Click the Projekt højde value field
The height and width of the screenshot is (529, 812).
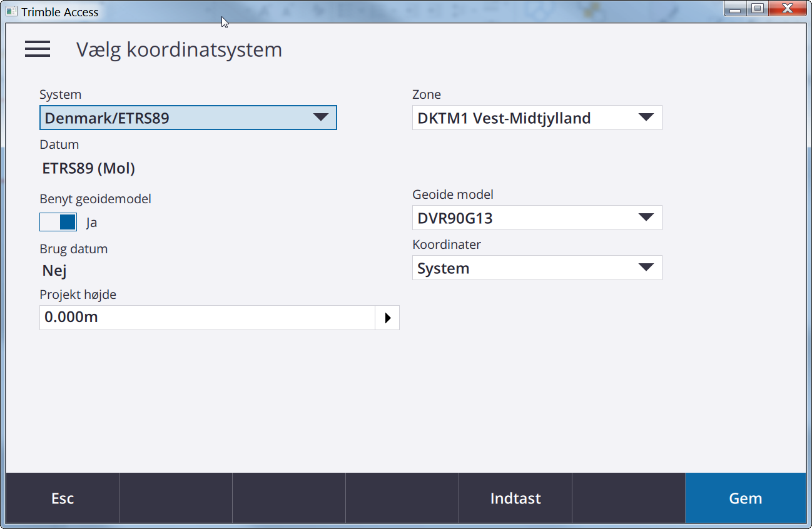tap(206, 318)
